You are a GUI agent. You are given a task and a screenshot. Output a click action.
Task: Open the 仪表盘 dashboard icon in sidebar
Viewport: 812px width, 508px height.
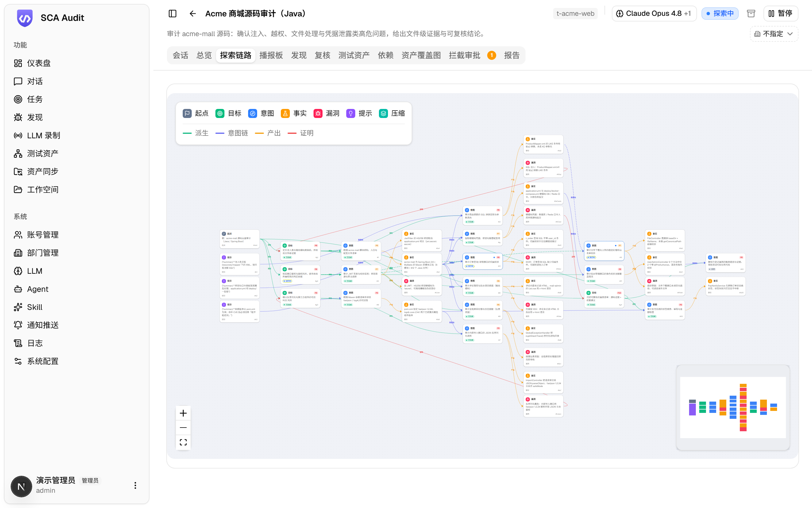pos(18,63)
